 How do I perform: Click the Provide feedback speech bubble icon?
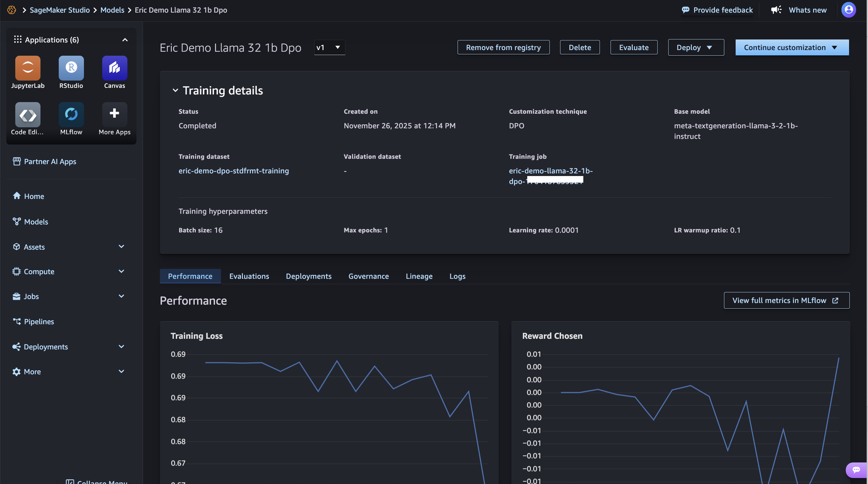686,10
